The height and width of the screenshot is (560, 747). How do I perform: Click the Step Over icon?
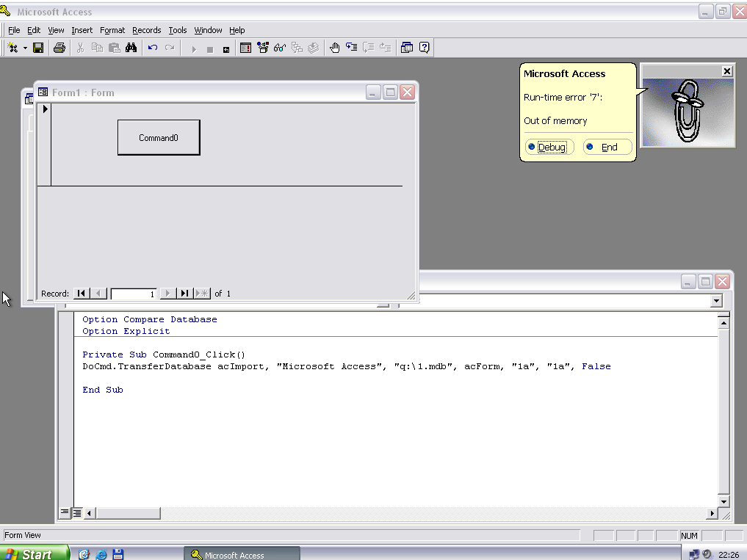pyautogui.click(x=368, y=48)
